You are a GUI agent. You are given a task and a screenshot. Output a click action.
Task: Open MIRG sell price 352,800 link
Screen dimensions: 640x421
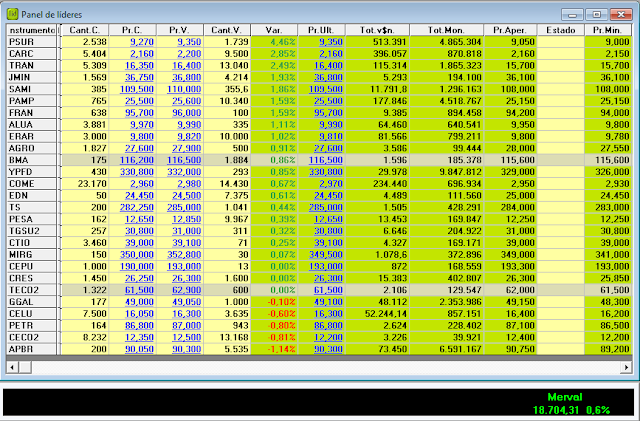click(x=184, y=255)
